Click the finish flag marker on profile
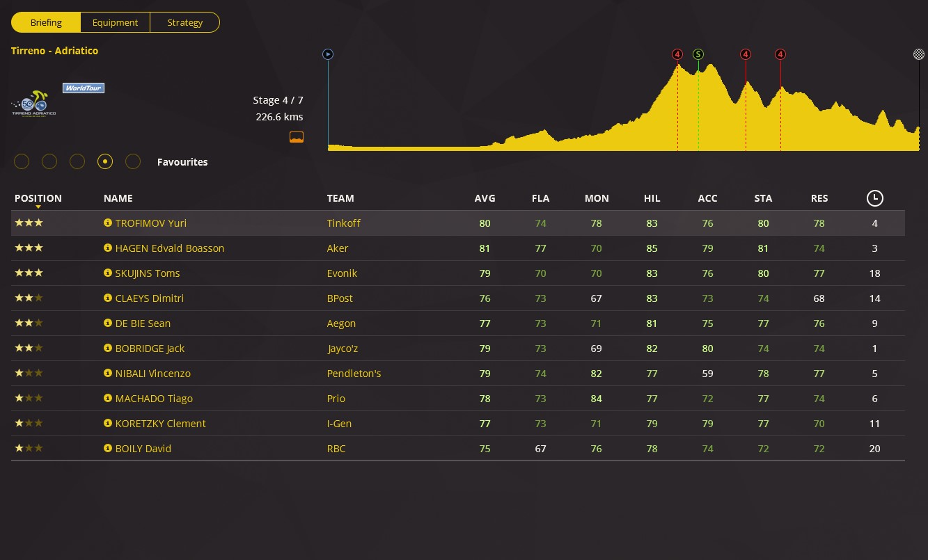The image size is (928, 560). point(919,54)
